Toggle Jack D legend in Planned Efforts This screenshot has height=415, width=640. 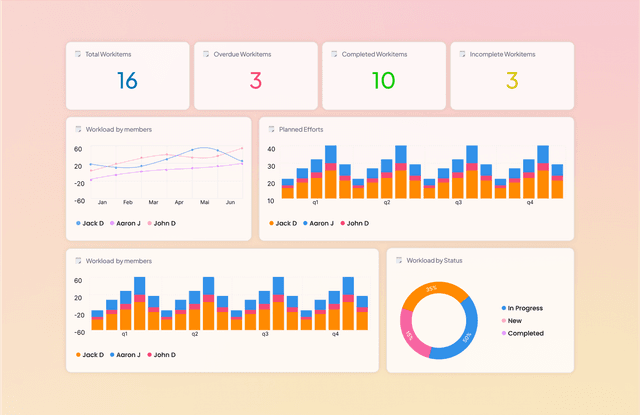tap(284, 223)
